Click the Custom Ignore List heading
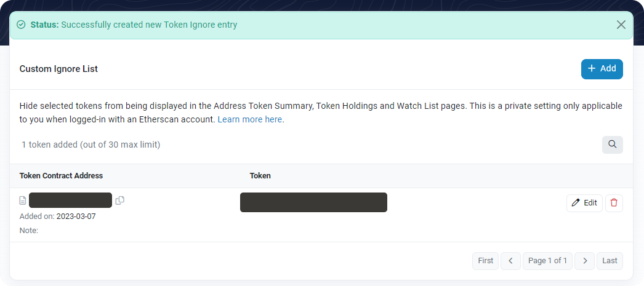The width and height of the screenshot is (644, 286). click(58, 69)
